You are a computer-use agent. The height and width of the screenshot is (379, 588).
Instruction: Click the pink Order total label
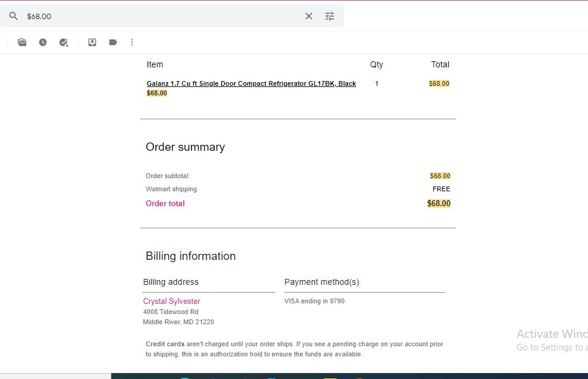(165, 204)
